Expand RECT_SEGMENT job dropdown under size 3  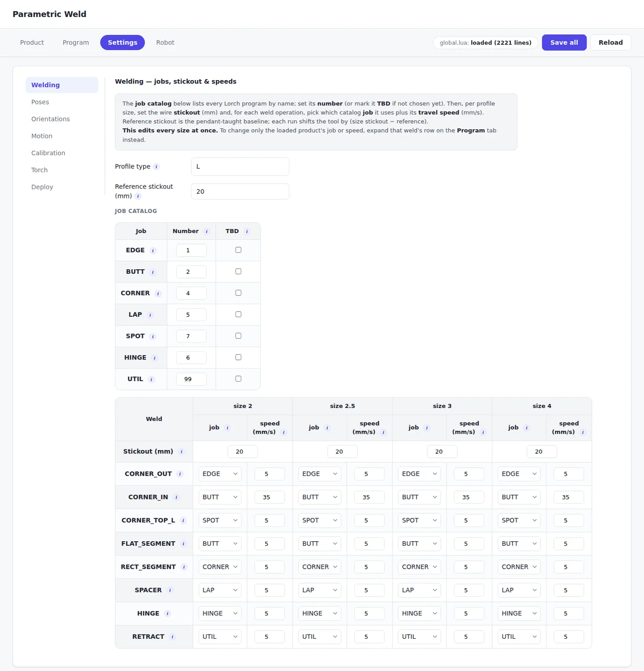coord(419,567)
